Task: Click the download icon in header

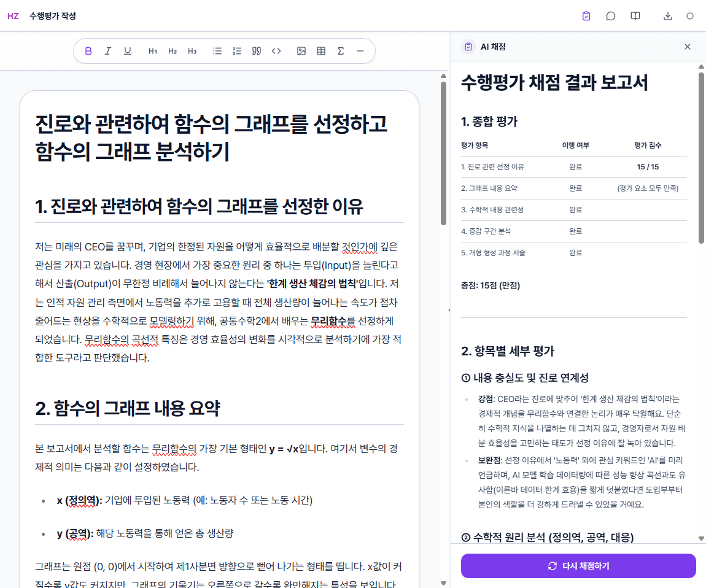Action: pyautogui.click(x=668, y=16)
